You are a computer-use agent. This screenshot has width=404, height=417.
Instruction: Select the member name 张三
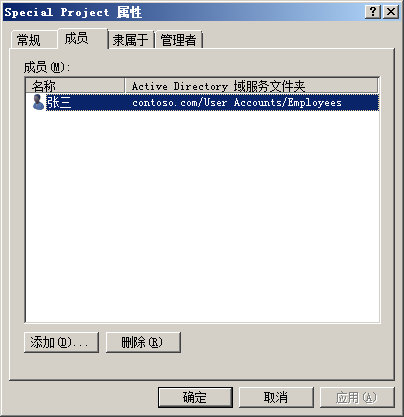[59, 102]
